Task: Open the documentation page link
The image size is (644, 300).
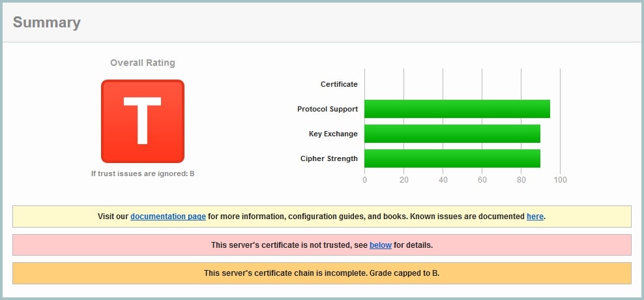Action: (168, 217)
